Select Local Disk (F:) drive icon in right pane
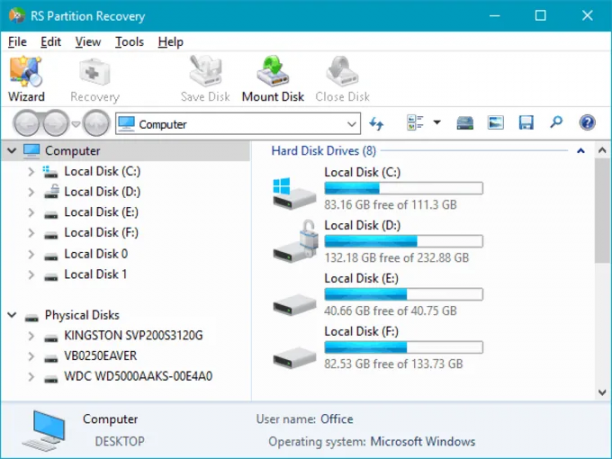The image size is (612, 459). coord(294,358)
